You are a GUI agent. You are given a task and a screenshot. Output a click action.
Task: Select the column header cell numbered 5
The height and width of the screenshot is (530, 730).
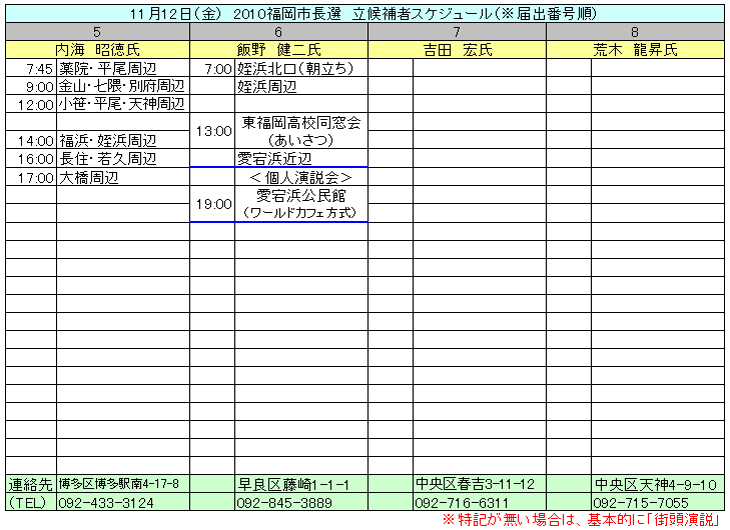click(x=96, y=32)
